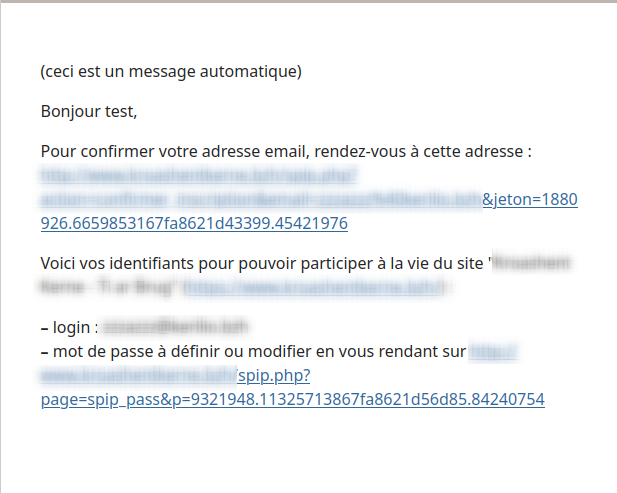The height and width of the screenshot is (493, 617).
Task: Open the blurred site URL in parentheses
Action: (x=312, y=288)
